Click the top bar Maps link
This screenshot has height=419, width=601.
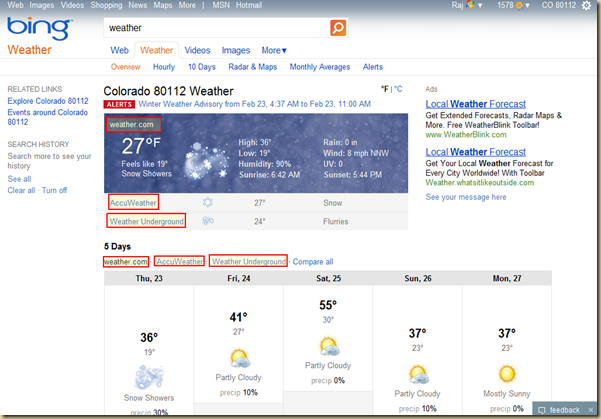163,5
